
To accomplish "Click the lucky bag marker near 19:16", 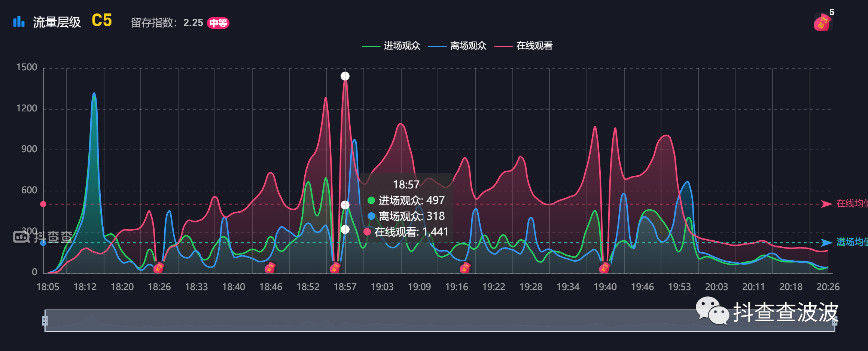I will [465, 267].
